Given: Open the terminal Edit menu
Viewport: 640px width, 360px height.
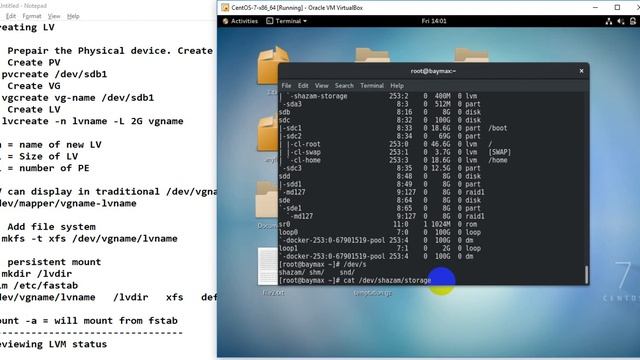Looking at the screenshot, I should [x=303, y=86].
